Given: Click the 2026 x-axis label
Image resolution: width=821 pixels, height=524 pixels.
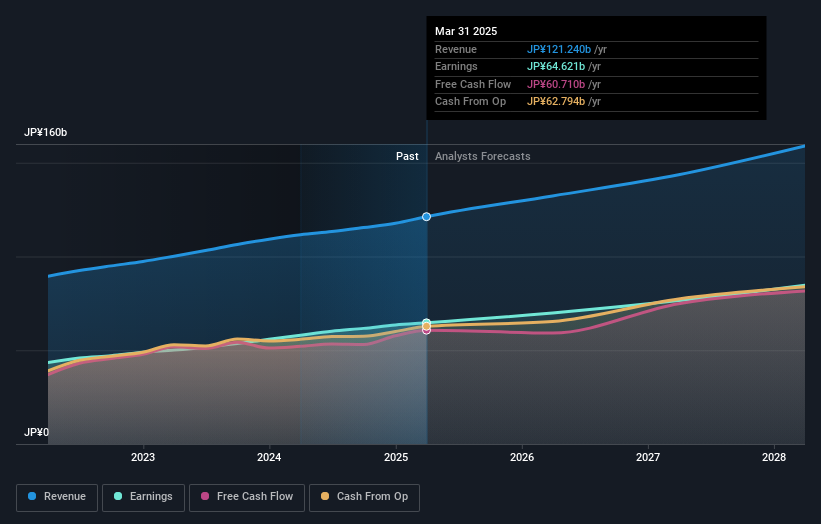Looking at the screenshot, I should click(522, 457).
